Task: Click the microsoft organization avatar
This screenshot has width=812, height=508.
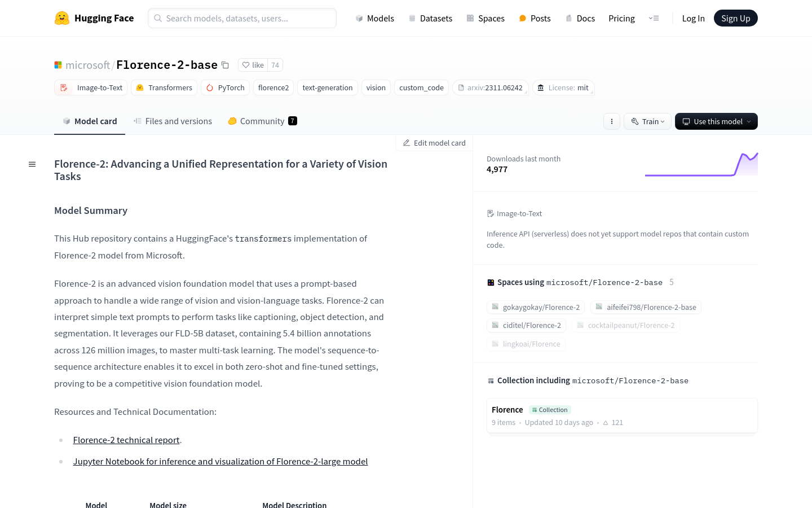Action: (58, 65)
